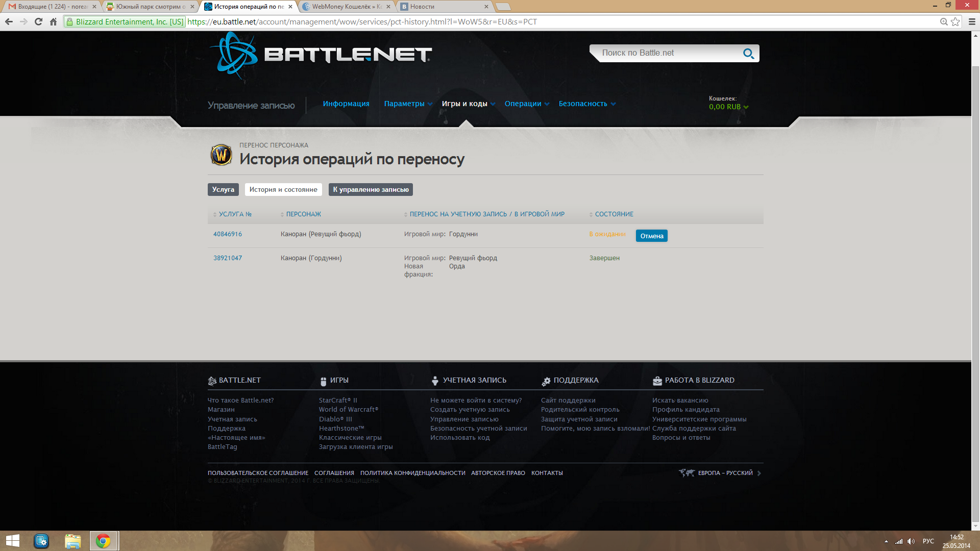Open the World of Warcraft footer link

349,410
